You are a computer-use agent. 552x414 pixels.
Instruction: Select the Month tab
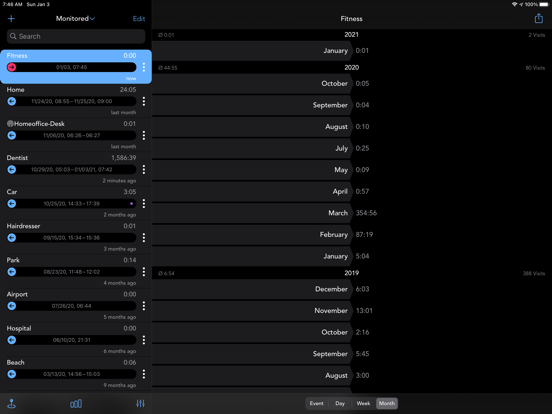(387, 403)
